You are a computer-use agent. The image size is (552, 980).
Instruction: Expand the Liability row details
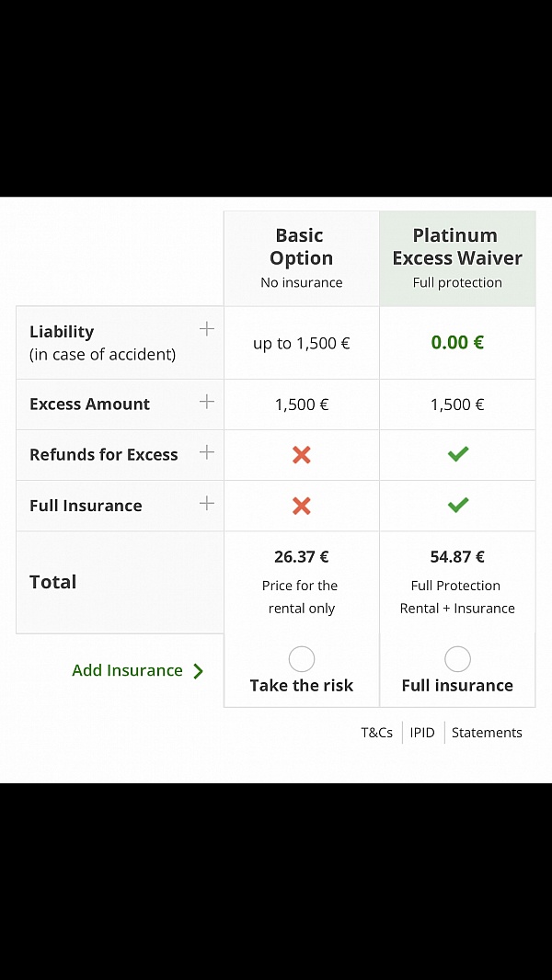(x=206, y=327)
